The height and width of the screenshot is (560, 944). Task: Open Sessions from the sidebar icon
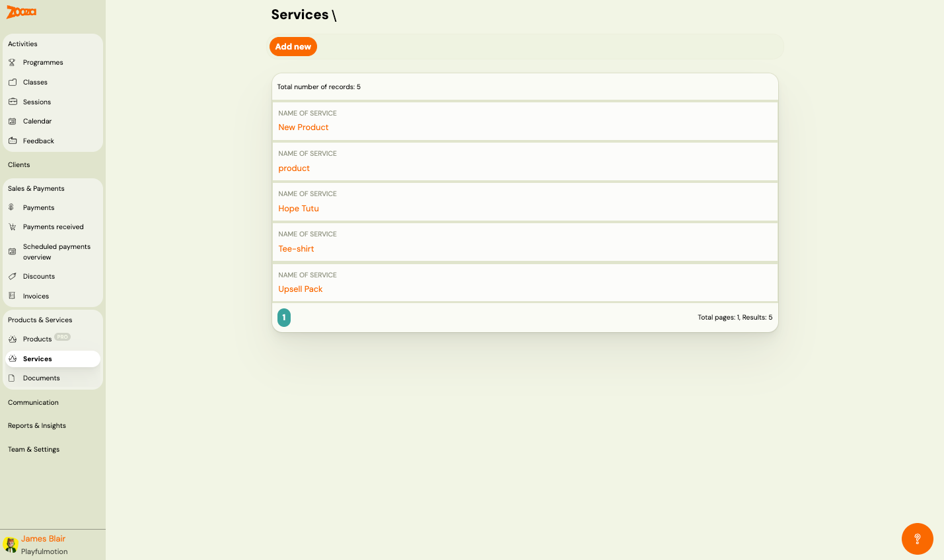[13, 102]
